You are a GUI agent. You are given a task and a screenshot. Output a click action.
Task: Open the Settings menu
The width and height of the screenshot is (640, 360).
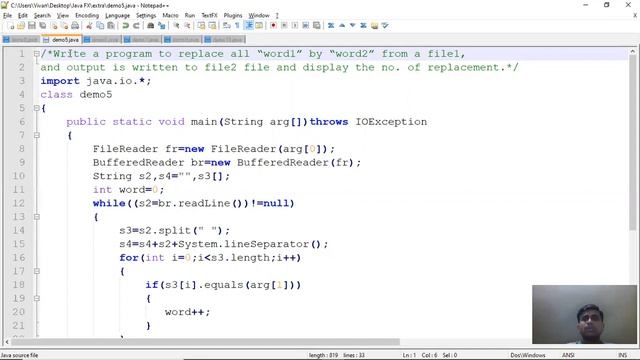click(146, 16)
